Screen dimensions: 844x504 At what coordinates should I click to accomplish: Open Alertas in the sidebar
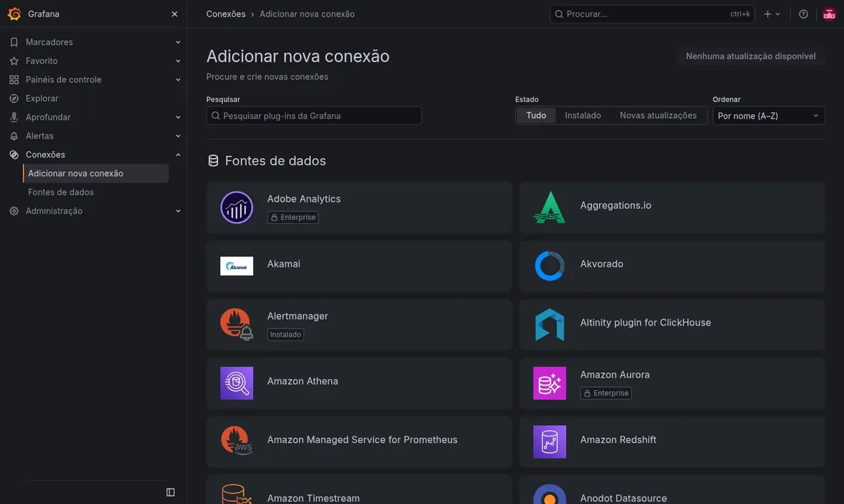(39, 136)
